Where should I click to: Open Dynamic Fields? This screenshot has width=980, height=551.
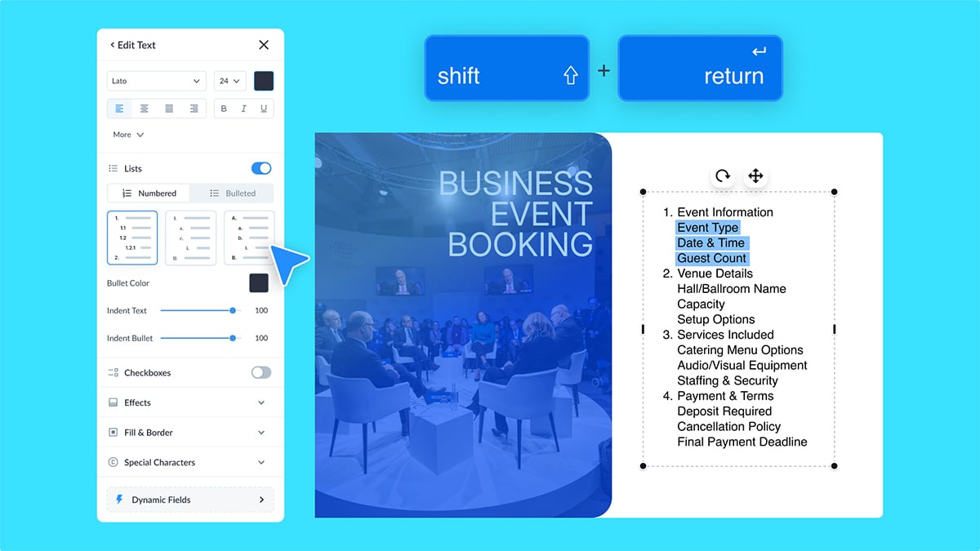[190, 500]
